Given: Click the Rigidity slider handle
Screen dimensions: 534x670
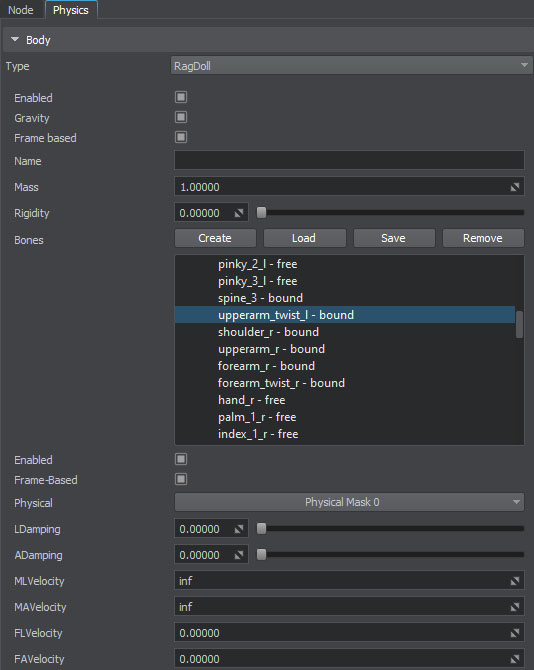Looking at the screenshot, I should tap(261, 212).
